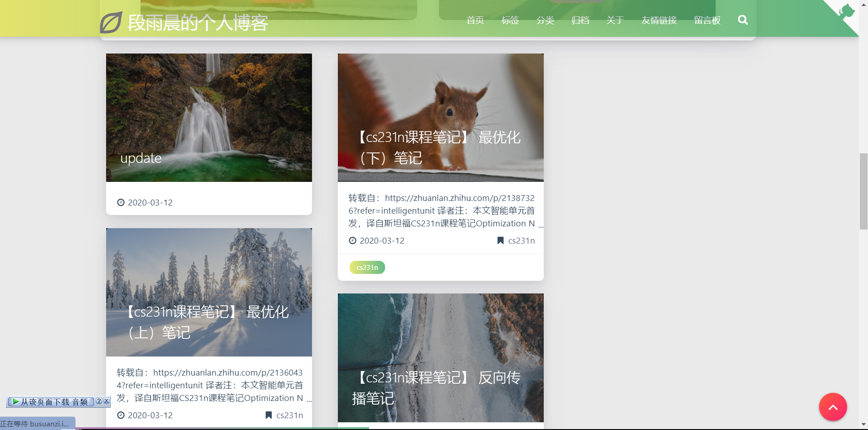The image size is (868, 430).
Task: Visit the 留言板 message board
Action: click(x=707, y=20)
